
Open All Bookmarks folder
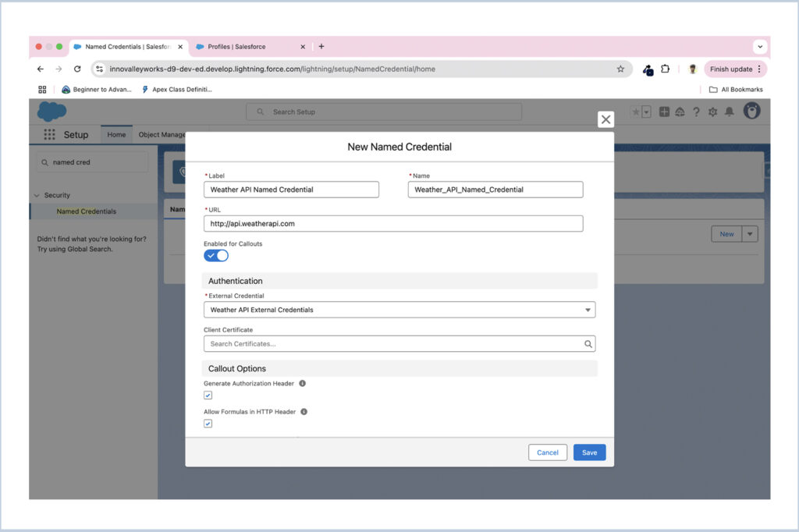[x=737, y=89]
